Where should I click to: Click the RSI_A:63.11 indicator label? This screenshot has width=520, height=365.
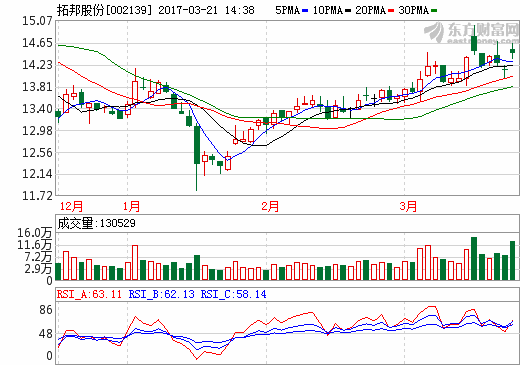[89, 294]
